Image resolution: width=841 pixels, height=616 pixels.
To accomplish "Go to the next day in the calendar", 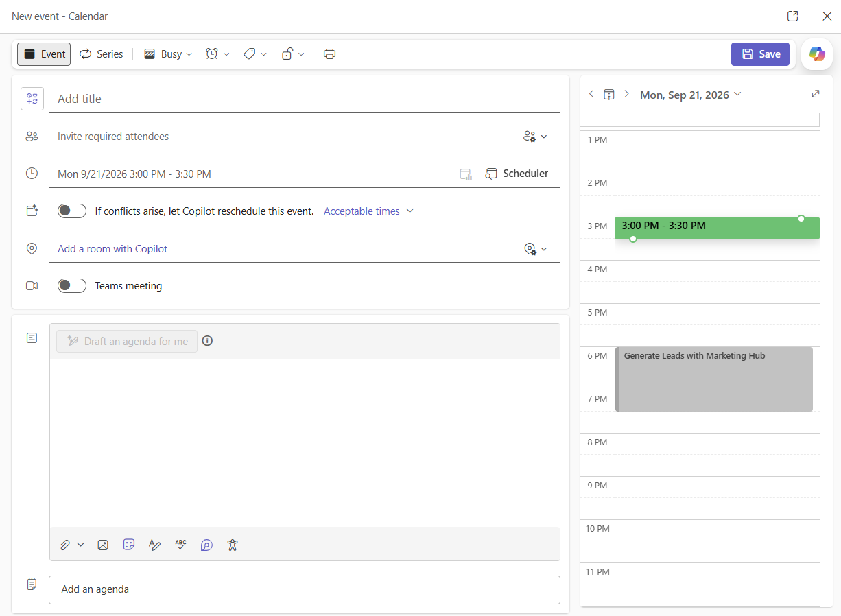I will pos(626,94).
